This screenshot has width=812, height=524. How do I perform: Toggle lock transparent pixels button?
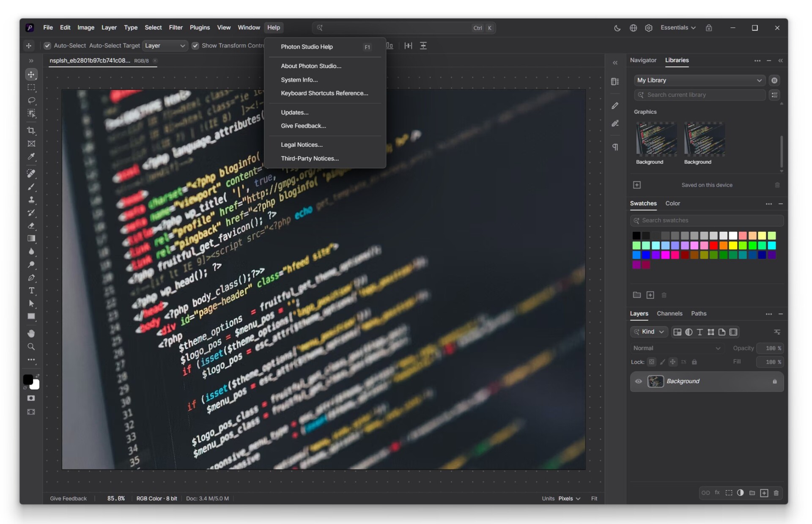652,362
